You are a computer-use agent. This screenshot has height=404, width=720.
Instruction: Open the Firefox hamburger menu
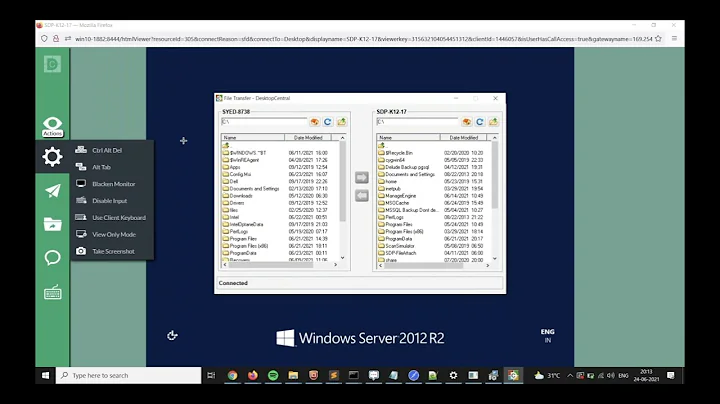[x=674, y=39]
